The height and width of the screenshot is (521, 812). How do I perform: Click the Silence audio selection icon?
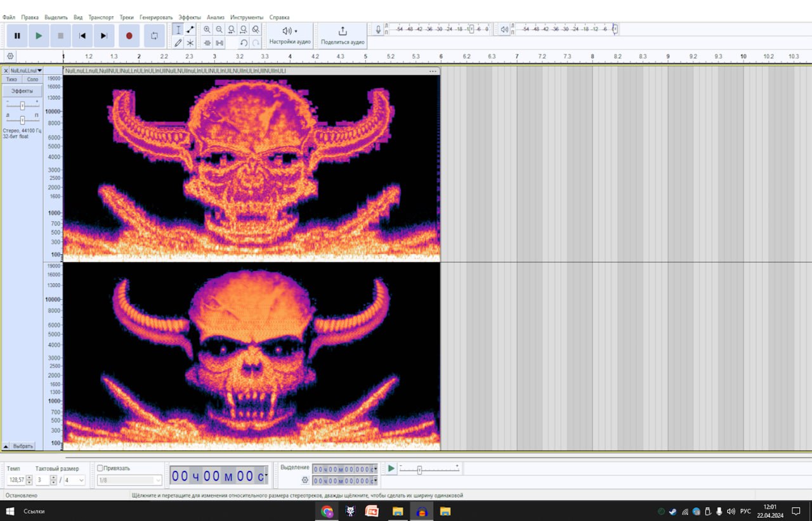(219, 43)
